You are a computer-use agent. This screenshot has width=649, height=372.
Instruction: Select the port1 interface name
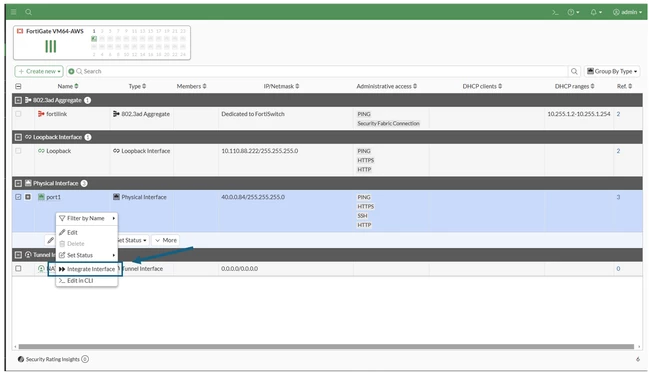click(53, 197)
